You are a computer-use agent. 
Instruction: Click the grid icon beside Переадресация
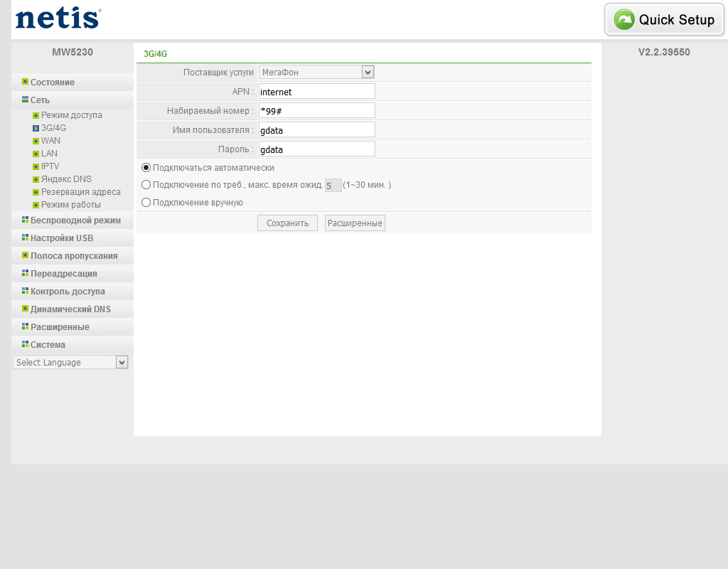coord(25,273)
